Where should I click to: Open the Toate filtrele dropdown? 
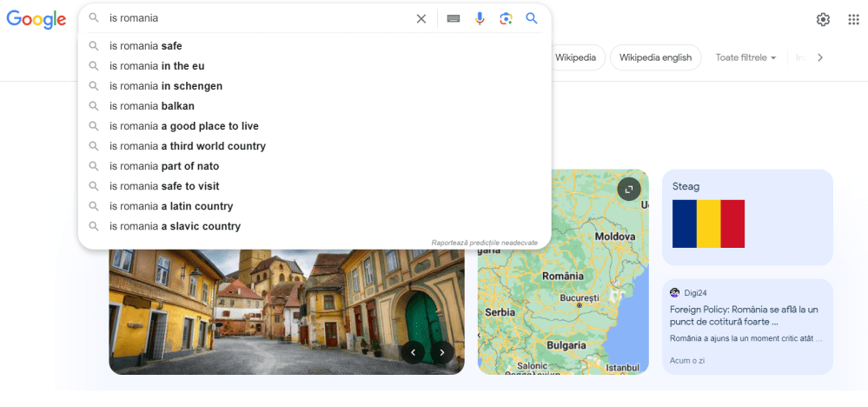coord(745,57)
